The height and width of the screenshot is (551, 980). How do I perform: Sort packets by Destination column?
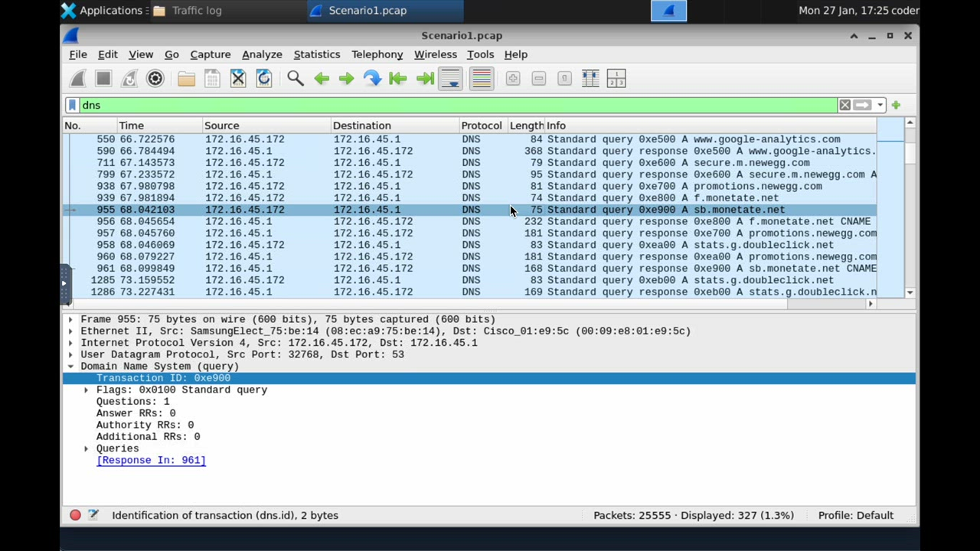[394, 126]
